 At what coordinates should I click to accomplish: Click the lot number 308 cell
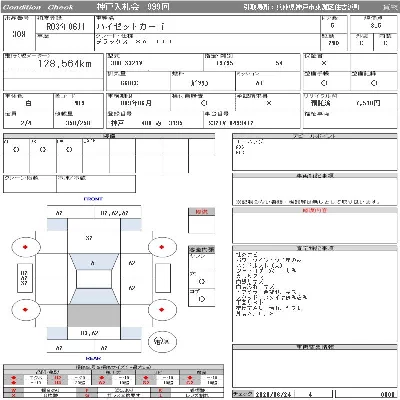click(19, 34)
